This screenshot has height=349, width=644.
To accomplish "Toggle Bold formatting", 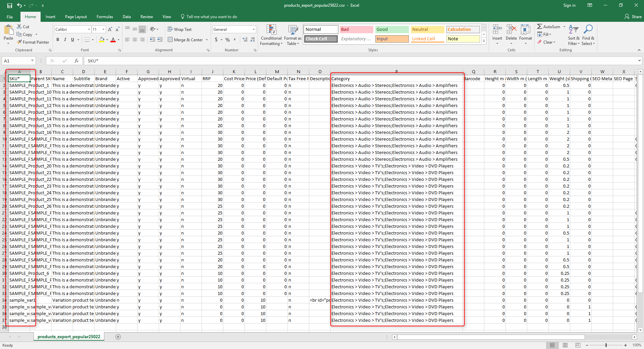I will pos(58,40).
